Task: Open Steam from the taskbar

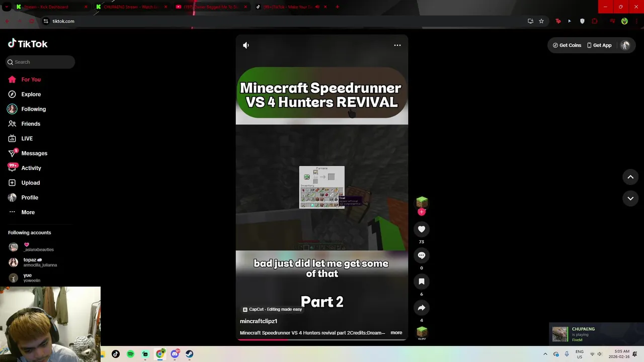Action: click(x=189, y=354)
